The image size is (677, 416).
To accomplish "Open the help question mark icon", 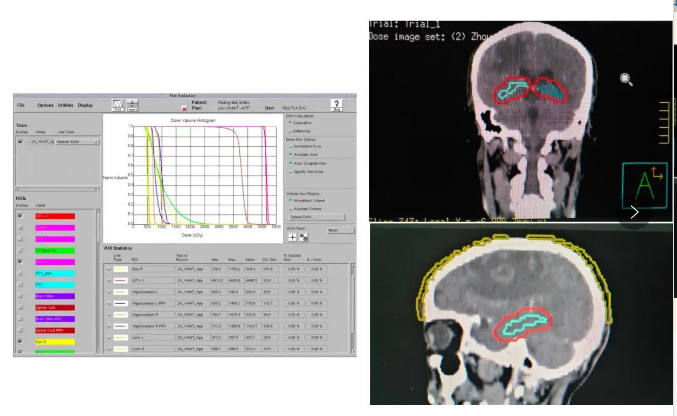I will click(x=336, y=105).
